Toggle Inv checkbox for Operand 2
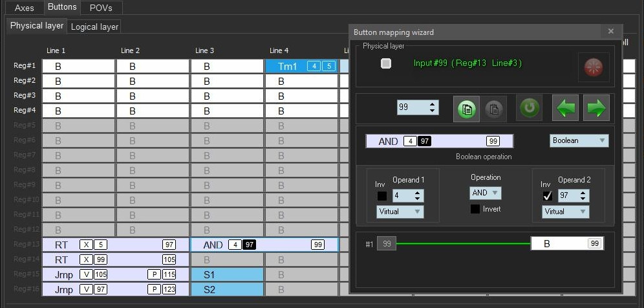 (548, 196)
